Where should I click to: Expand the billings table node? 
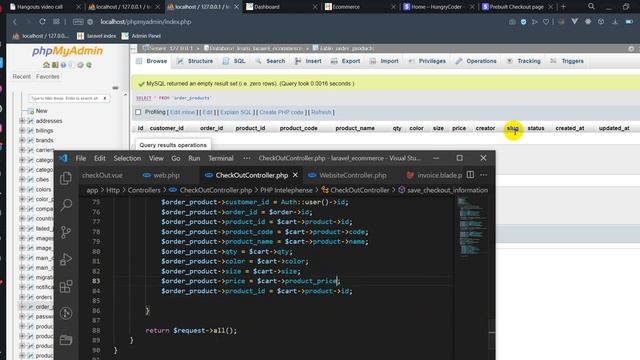click(22, 131)
